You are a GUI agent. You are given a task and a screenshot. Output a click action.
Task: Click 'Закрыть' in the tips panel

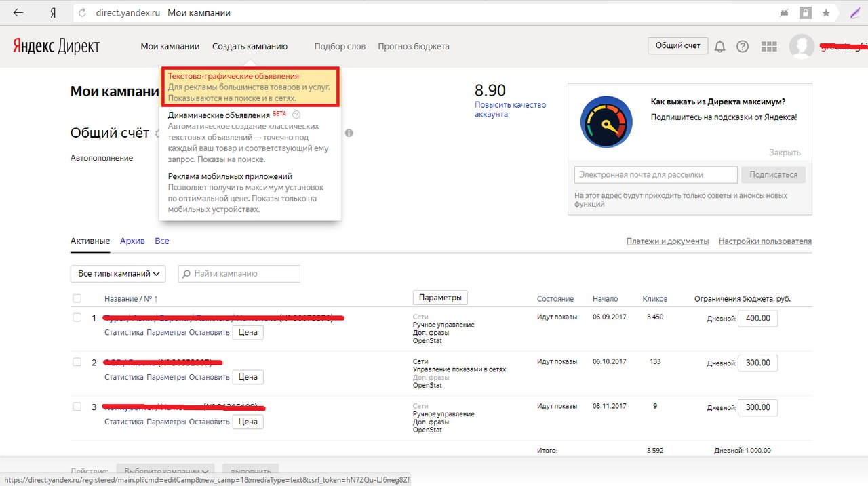pos(785,153)
